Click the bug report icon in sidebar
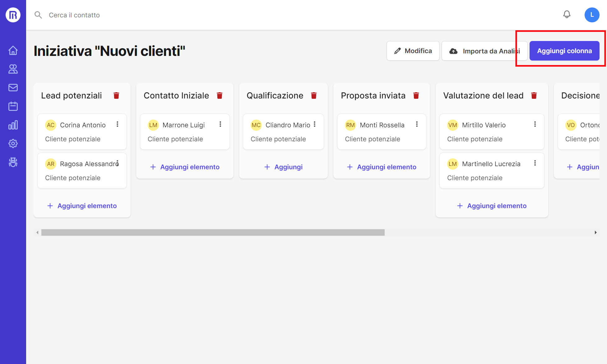The width and height of the screenshot is (607, 364). (x=13, y=162)
